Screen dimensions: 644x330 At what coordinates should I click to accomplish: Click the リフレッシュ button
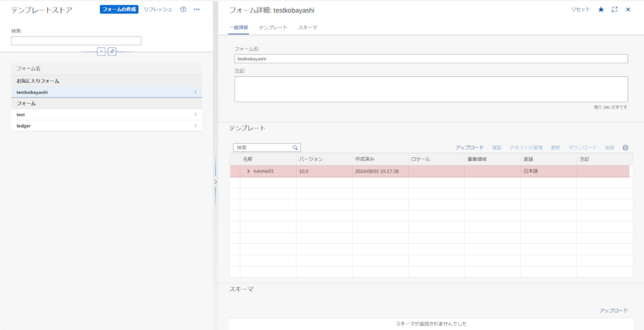[x=157, y=9]
